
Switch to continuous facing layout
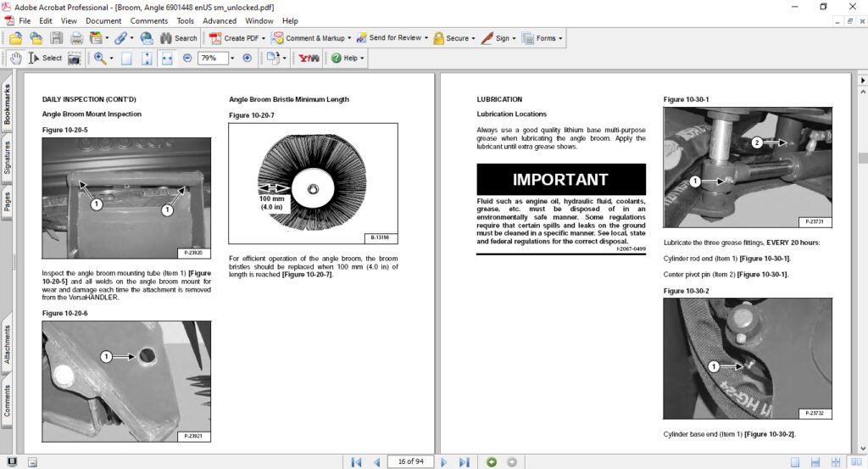[852, 461]
